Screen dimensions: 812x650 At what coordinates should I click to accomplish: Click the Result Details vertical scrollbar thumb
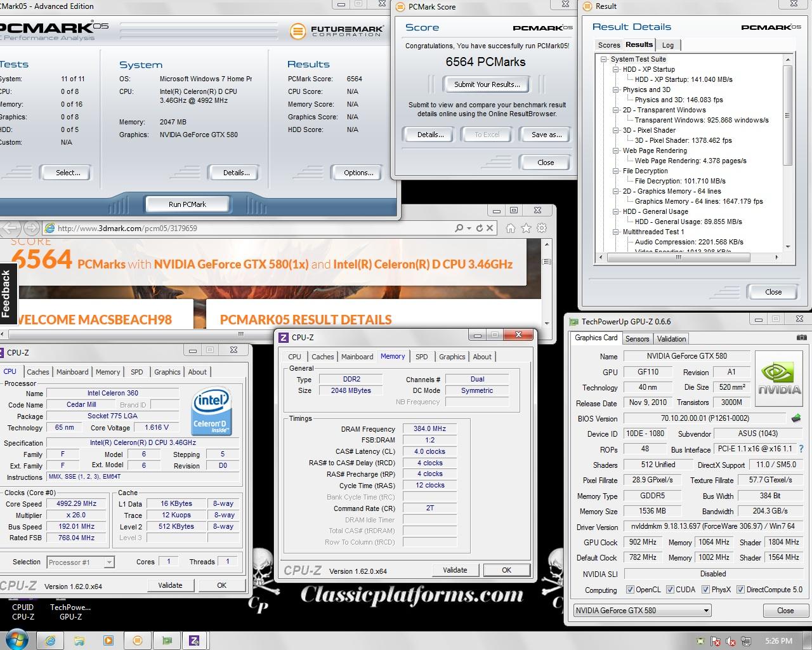coord(787,116)
